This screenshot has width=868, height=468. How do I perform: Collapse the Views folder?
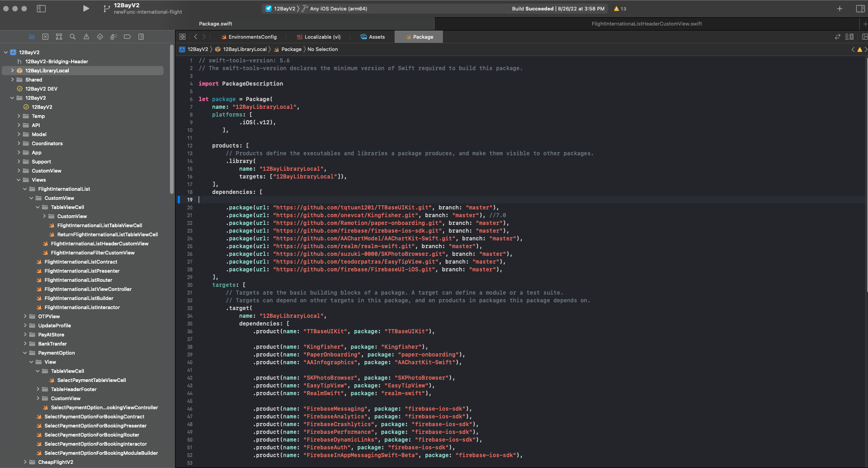click(x=19, y=180)
